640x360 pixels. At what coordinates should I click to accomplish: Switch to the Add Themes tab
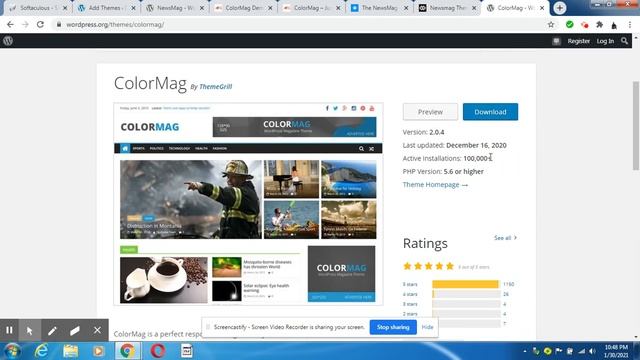coord(105,8)
